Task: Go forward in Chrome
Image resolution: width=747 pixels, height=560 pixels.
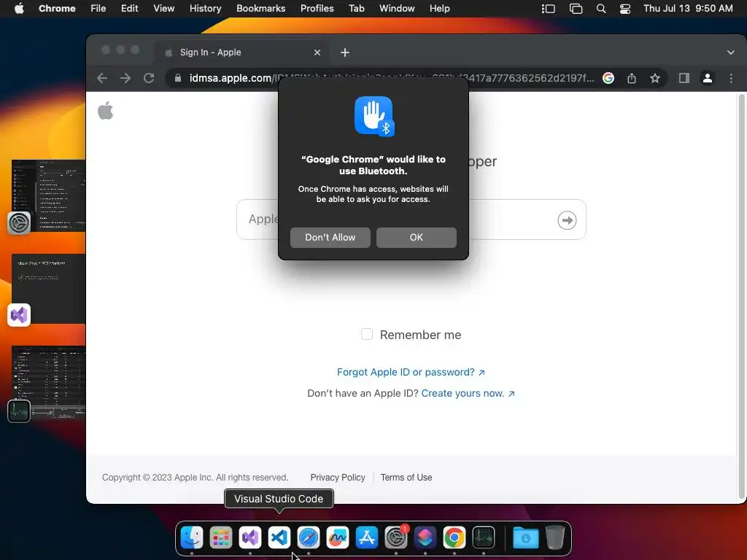Action: tap(125, 78)
